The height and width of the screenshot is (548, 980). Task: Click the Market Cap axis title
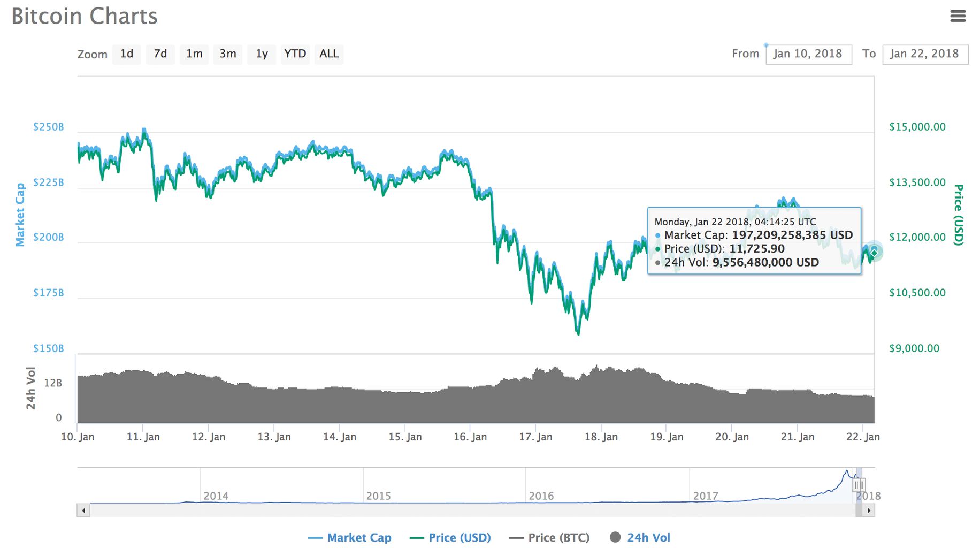pos(20,215)
